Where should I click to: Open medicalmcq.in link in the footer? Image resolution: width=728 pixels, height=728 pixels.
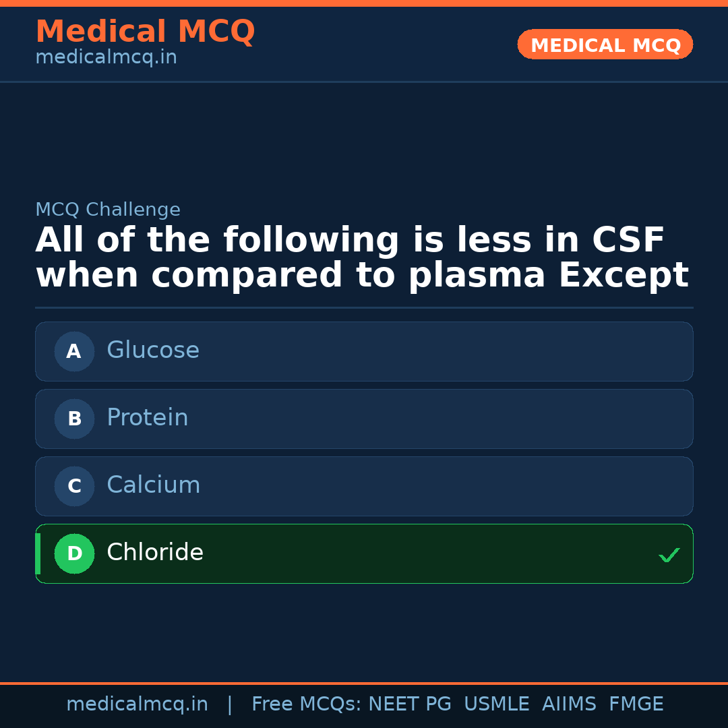point(137,704)
